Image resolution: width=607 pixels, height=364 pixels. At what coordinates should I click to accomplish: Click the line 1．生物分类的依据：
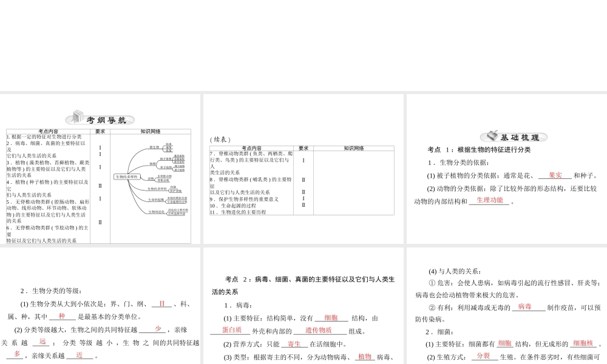coord(458,163)
